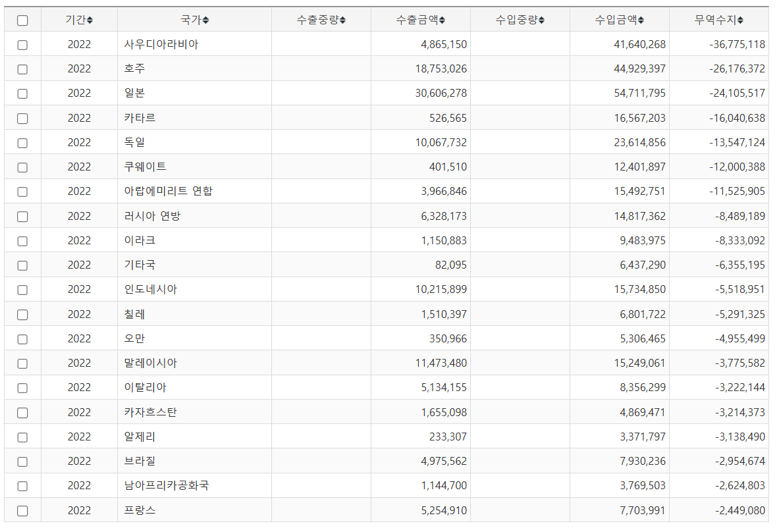Click year 2022 in the 독일 row

(79, 142)
